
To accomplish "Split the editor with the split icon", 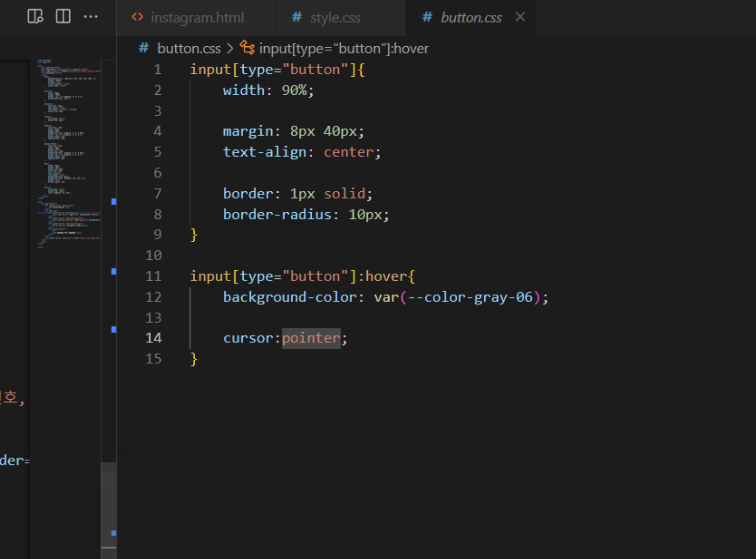I will [x=63, y=16].
